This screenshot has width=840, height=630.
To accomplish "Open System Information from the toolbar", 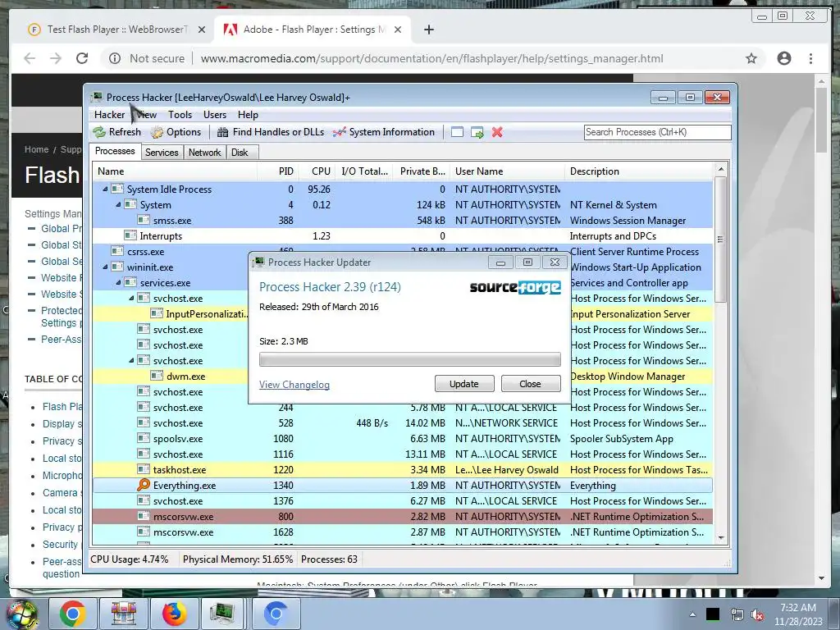I will pos(384,132).
